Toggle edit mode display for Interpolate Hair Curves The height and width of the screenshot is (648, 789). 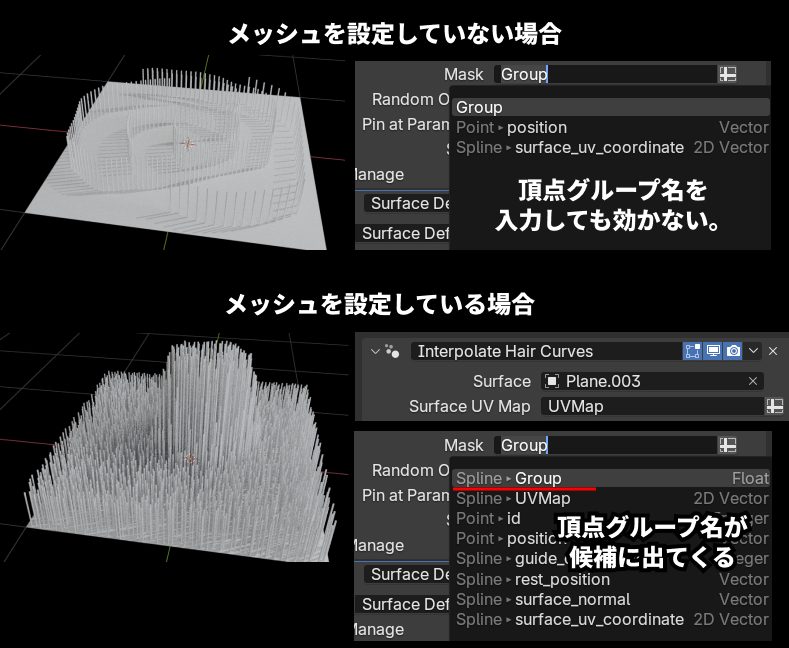pos(692,351)
